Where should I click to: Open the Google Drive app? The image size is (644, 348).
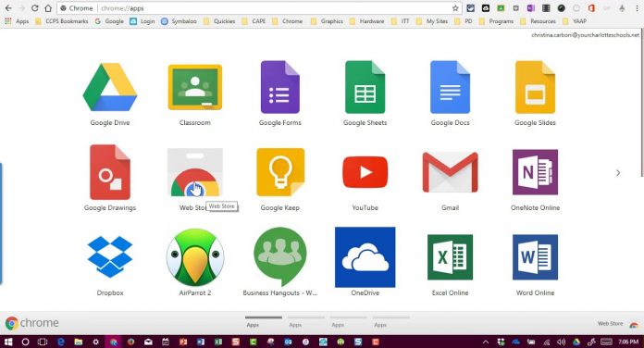110,87
